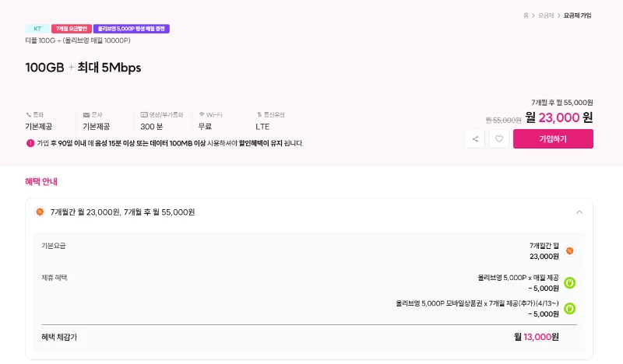Click 올리브영 5,000P x 매월 제공 text
This screenshot has width=623, height=364.
pyautogui.click(x=518, y=278)
